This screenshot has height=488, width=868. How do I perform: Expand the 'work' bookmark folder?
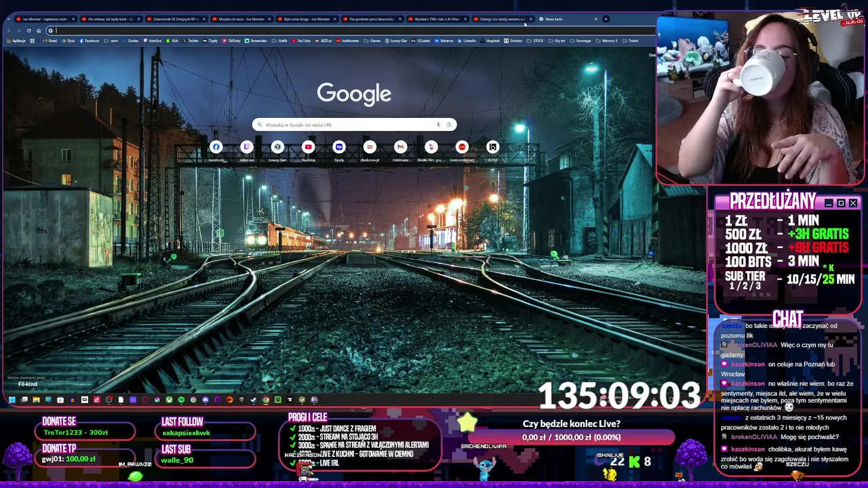tap(111, 41)
